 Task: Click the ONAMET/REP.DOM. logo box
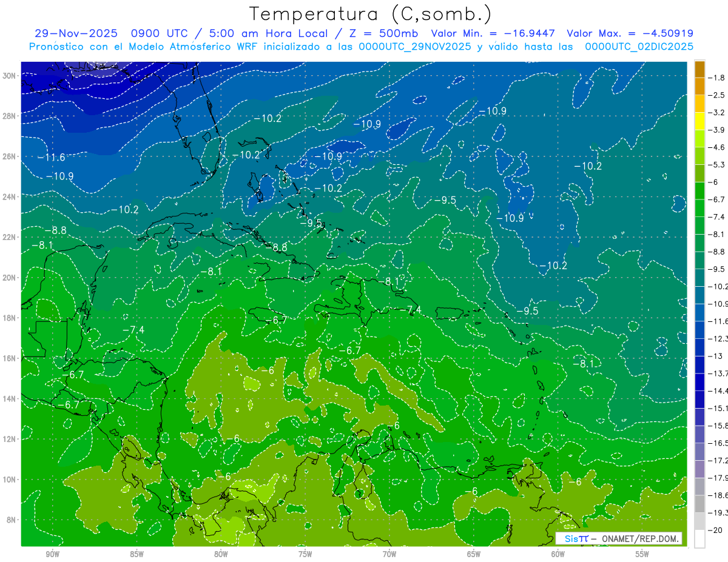tap(618, 538)
